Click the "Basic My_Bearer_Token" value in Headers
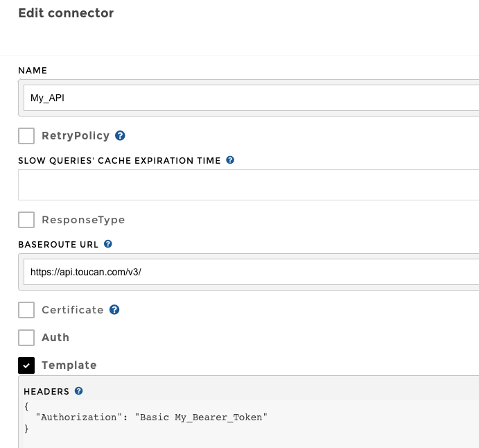Viewport: 479px width, 448px height. pyautogui.click(x=201, y=417)
